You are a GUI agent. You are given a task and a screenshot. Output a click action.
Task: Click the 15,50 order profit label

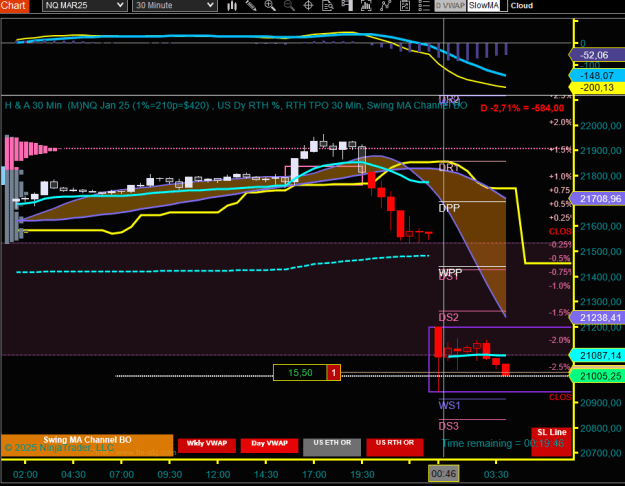click(300, 373)
